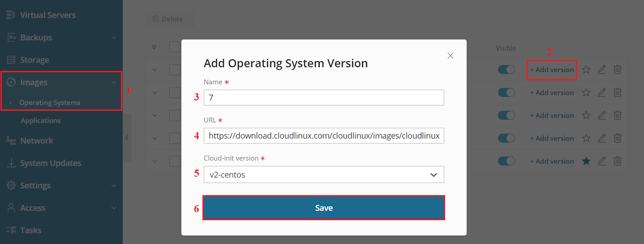Click the filled star icon in last row
Image resolution: width=644 pixels, height=244 pixels.
click(586, 161)
